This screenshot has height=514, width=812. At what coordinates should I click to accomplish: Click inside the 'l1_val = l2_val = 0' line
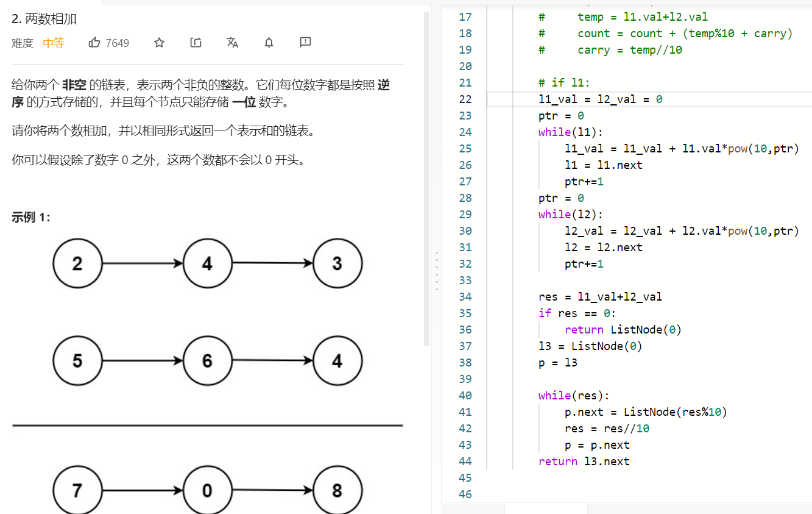pos(600,99)
